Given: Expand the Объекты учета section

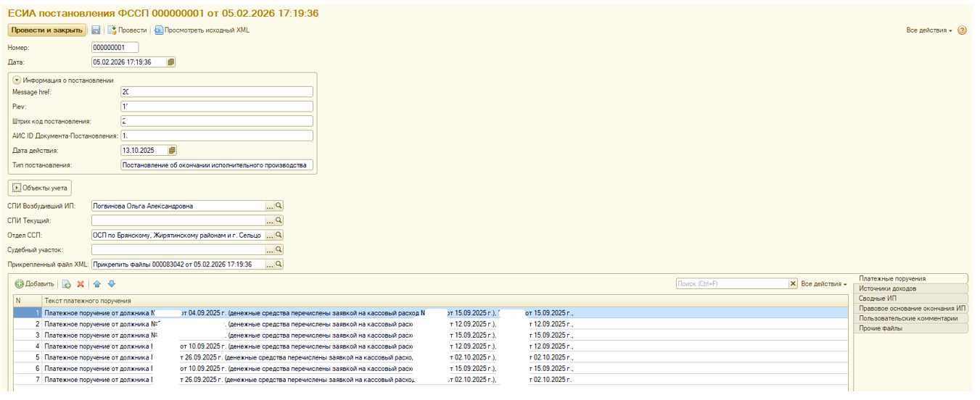Looking at the screenshot, I should click(x=17, y=188).
